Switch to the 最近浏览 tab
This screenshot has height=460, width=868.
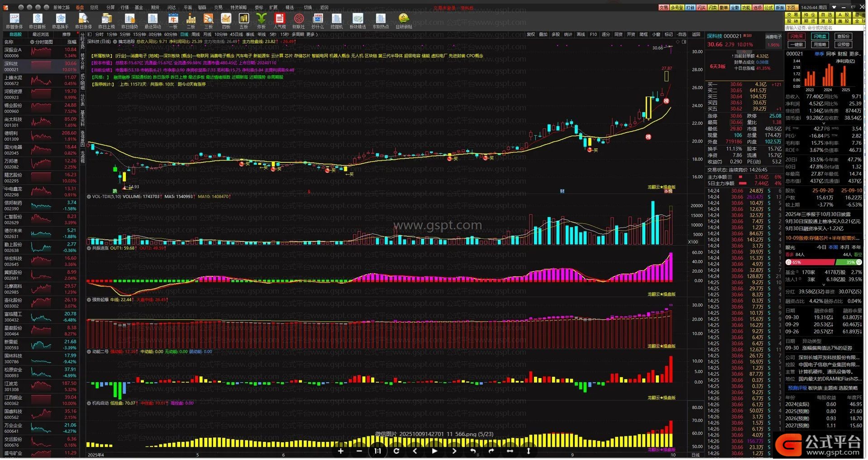pos(41,34)
